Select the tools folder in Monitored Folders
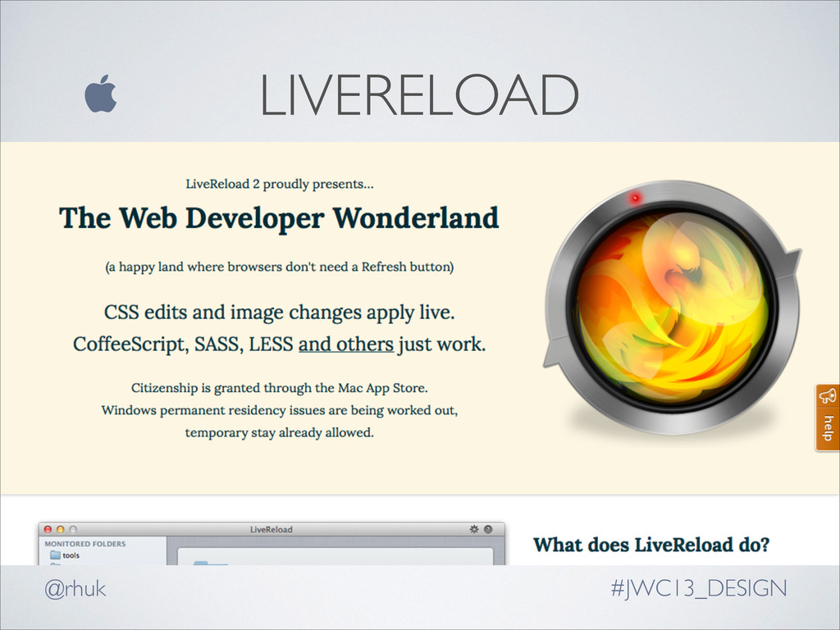Viewport: 840px width, 630px height. coord(65,555)
